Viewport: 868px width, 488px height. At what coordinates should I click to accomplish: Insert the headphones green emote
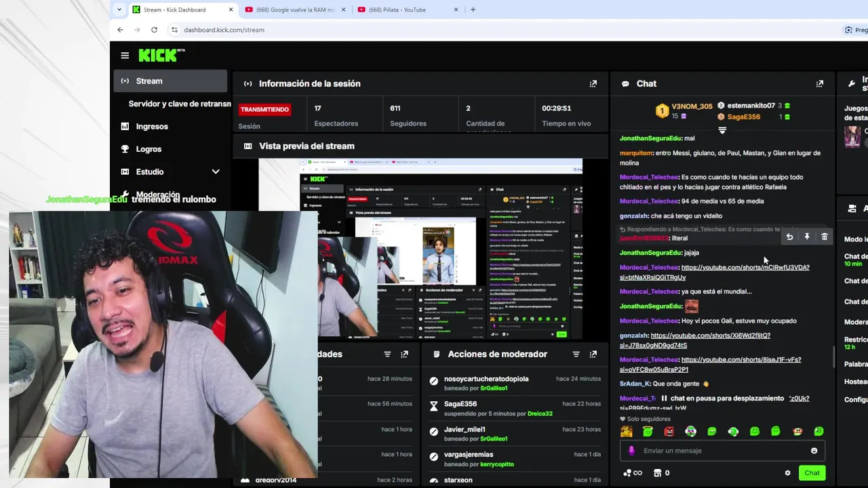[x=733, y=432]
